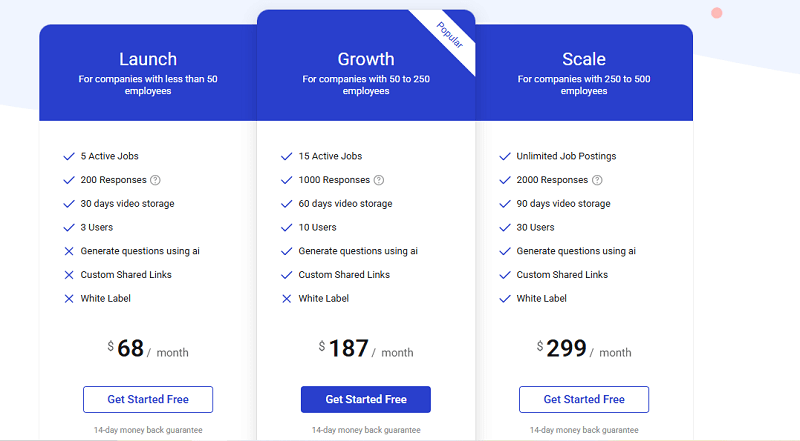The height and width of the screenshot is (441, 800).
Task: Click help icon beside 200 Responses
Action: (155, 180)
